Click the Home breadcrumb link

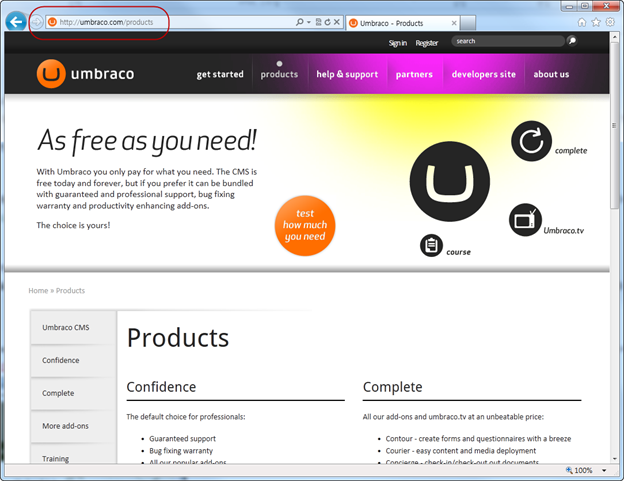(38, 291)
